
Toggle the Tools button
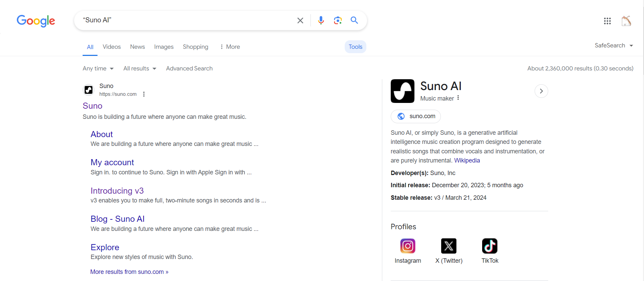pos(356,47)
